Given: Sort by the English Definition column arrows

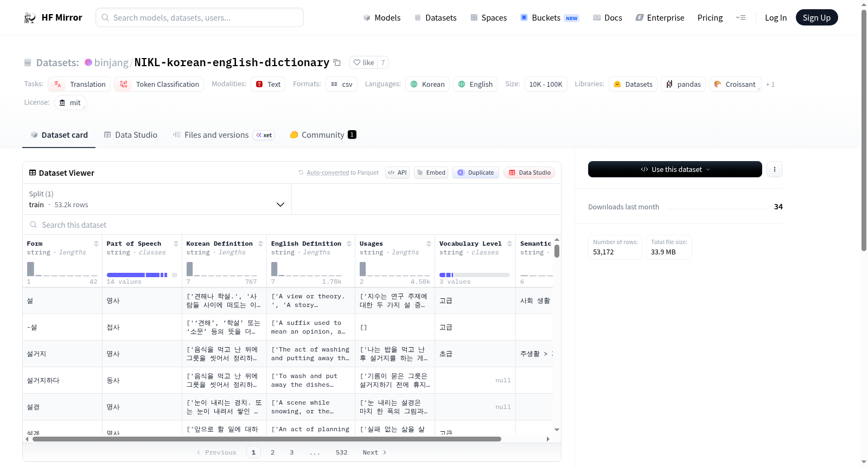Looking at the screenshot, I should click(349, 244).
